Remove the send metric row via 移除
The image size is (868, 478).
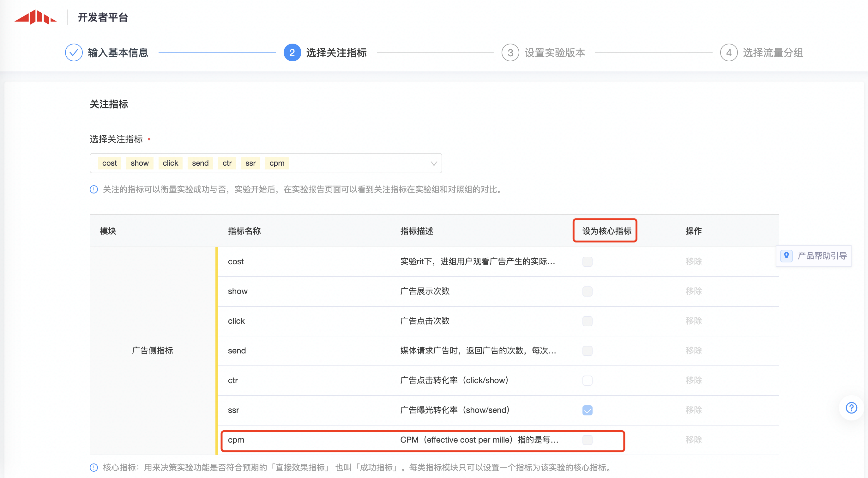pyautogui.click(x=693, y=351)
